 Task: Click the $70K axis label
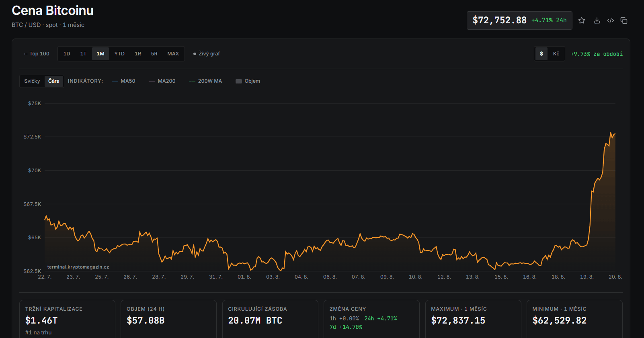[x=35, y=171]
